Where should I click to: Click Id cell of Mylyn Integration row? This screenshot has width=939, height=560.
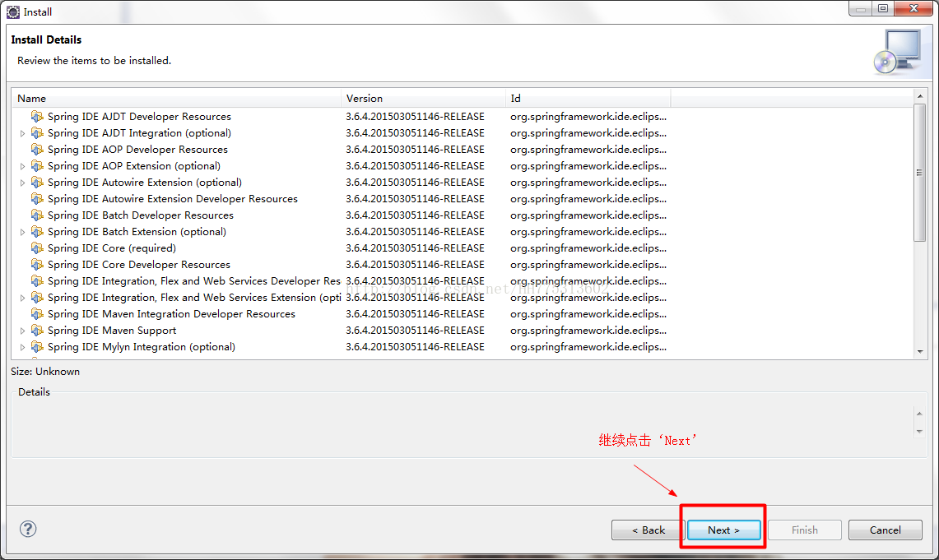[588, 346]
